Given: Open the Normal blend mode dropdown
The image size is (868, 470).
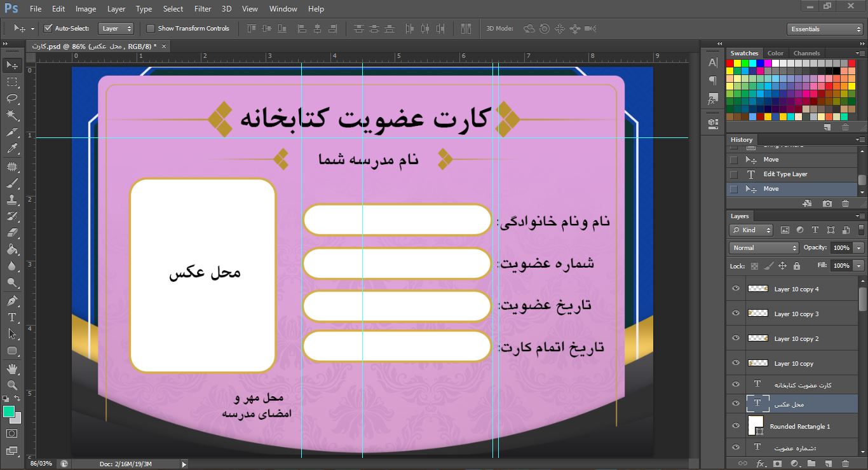Looking at the screenshot, I should (764, 248).
